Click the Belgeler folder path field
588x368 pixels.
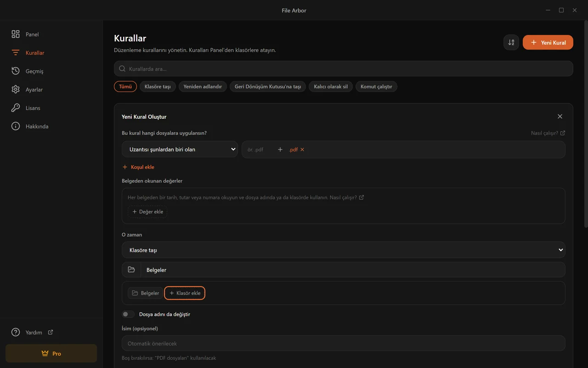(x=353, y=270)
